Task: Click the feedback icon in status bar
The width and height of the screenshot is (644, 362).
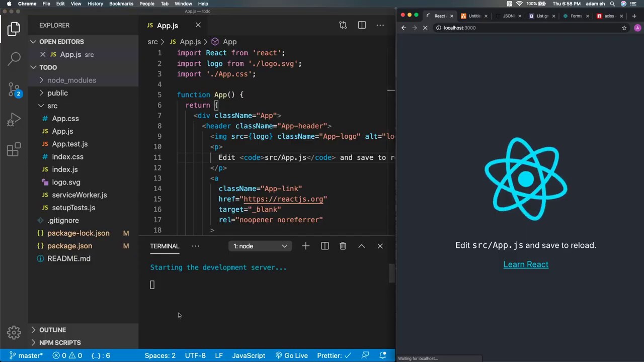Action: click(x=366, y=355)
